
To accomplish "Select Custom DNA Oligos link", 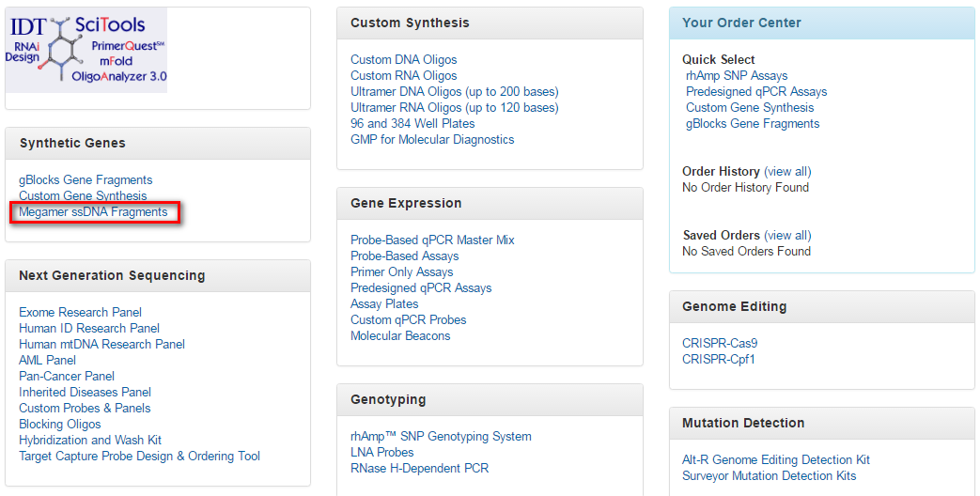I will 404,59.
